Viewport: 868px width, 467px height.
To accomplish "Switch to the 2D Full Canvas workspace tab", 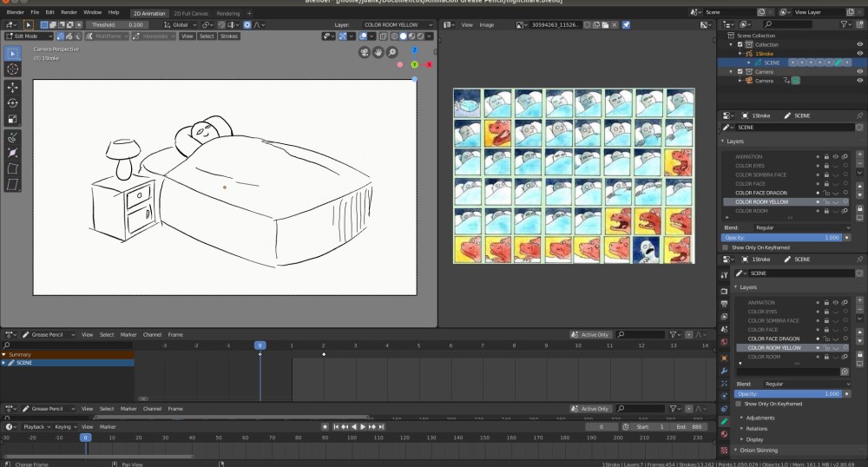I will [190, 14].
